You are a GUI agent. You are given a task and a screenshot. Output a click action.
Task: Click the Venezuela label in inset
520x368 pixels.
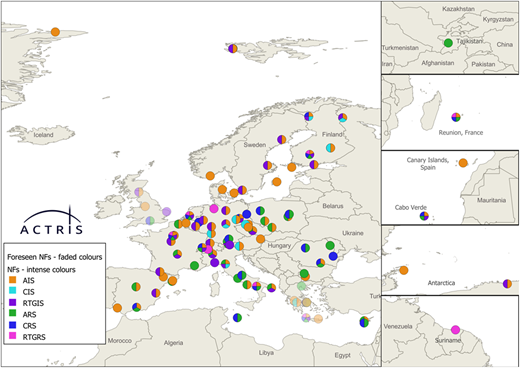[x=398, y=326]
